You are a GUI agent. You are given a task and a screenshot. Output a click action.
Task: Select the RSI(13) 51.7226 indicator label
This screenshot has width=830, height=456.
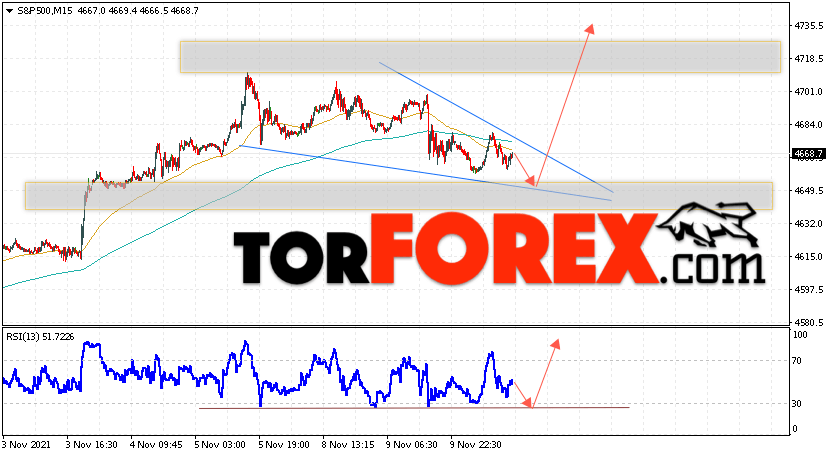coord(40,337)
